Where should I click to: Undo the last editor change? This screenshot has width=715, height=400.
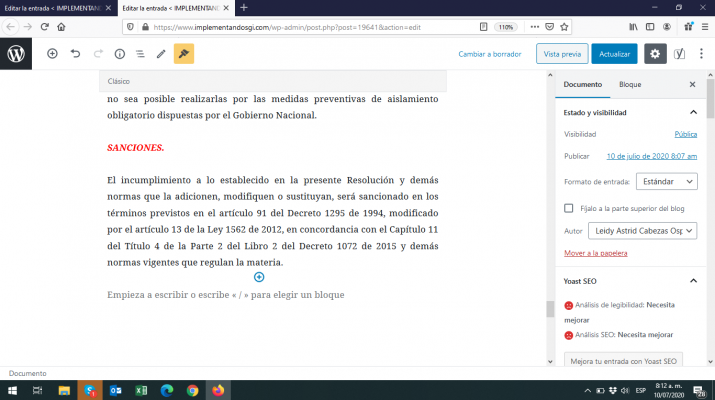75,54
